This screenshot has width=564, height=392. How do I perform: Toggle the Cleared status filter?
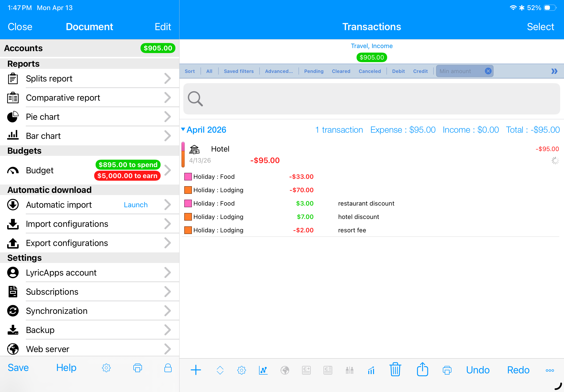(x=341, y=71)
